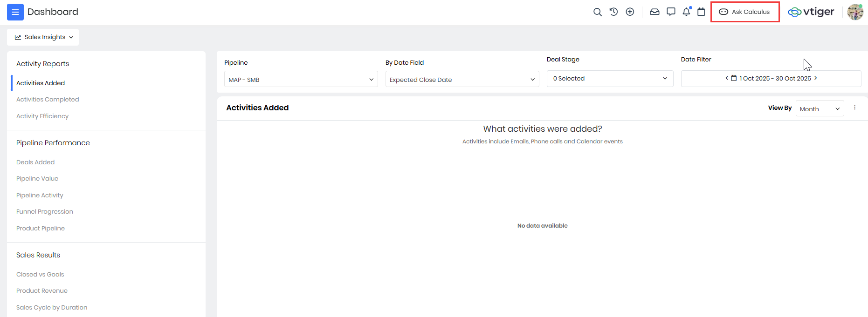868x317 pixels.
Task: Click the global search magnifier icon
Action: coord(597,12)
